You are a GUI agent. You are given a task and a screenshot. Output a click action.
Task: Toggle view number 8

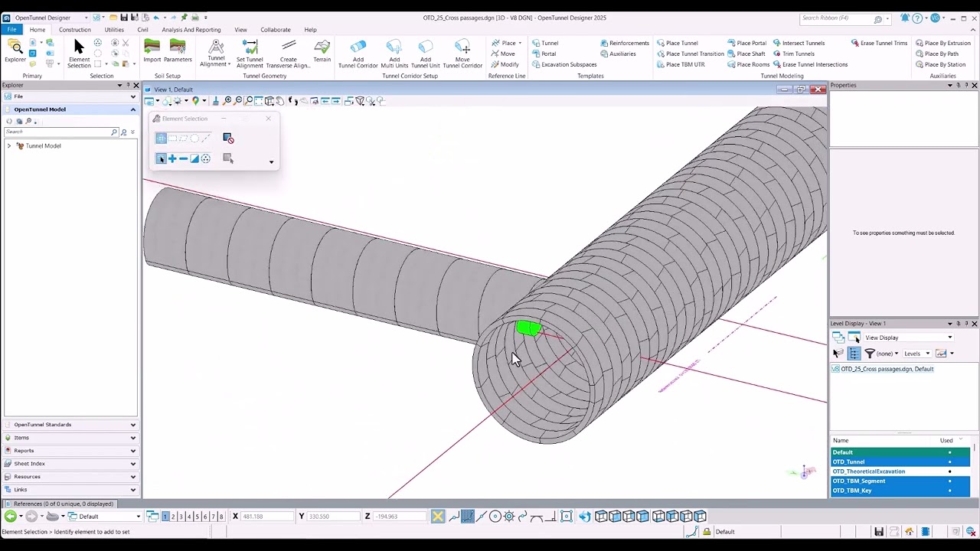[x=220, y=517]
